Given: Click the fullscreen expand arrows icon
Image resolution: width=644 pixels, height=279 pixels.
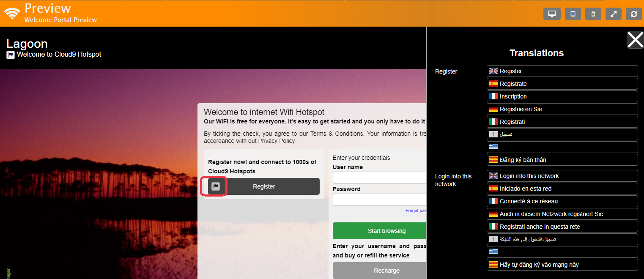Looking at the screenshot, I should (613, 14).
